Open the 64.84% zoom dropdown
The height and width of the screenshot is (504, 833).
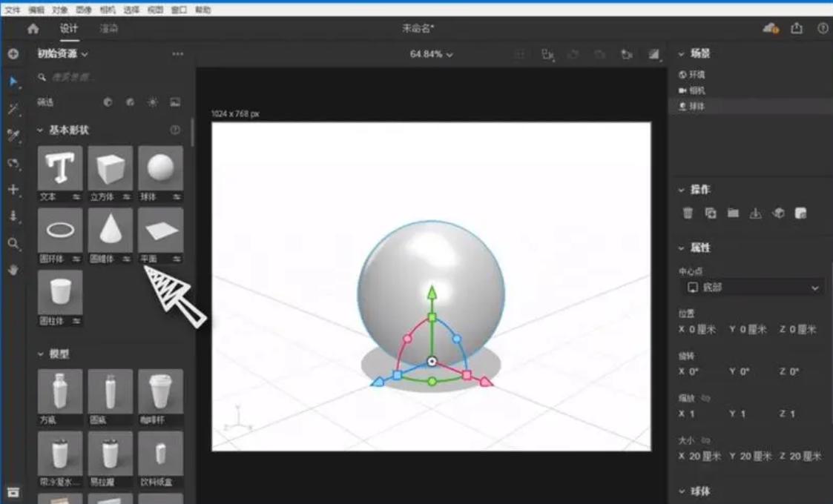pyautogui.click(x=431, y=54)
